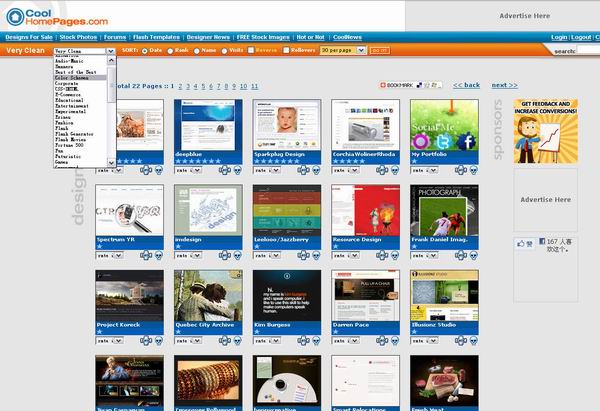600x411 pixels.
Task: Click the Get Feedback sponsor ad
Action: [x=546, y=131]
